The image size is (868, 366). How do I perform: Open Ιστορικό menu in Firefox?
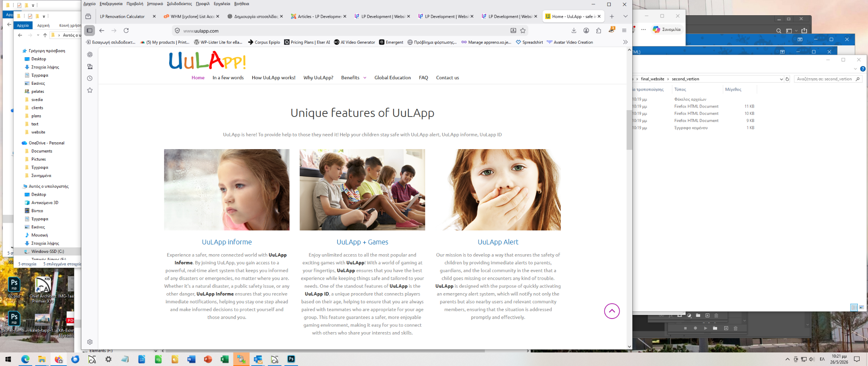tap(155, 4)
